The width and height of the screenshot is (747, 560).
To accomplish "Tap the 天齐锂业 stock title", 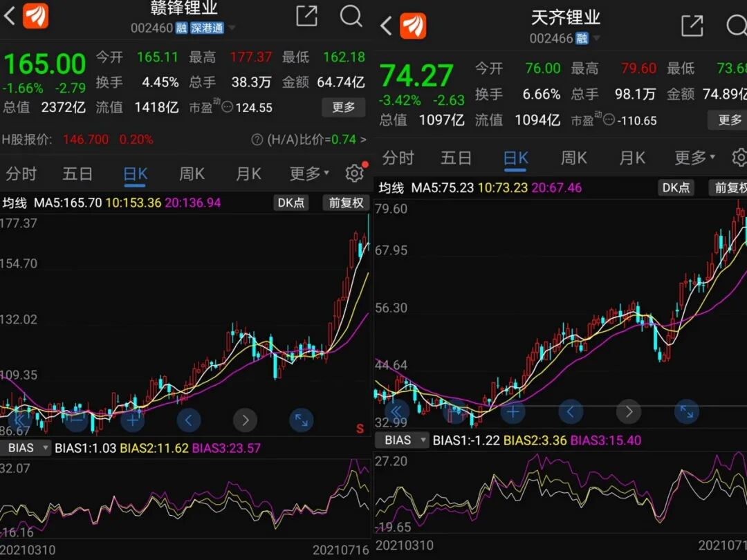I will pos(566,18).
